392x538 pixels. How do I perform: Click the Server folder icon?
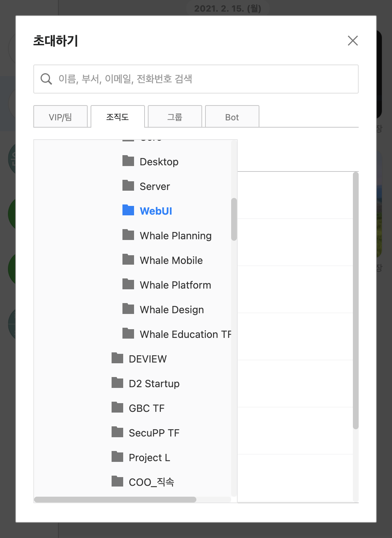[x=128, y=185]
